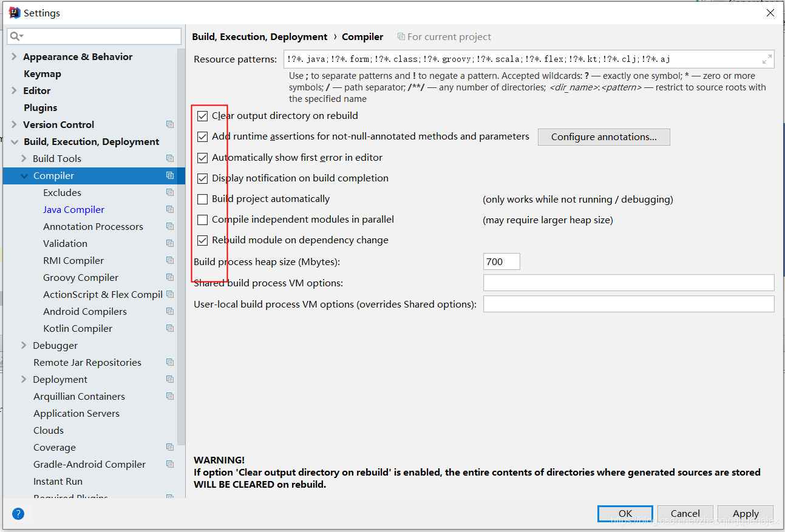Close the Settings dialog
Screen dimensions: 785x532
point(770,13)
